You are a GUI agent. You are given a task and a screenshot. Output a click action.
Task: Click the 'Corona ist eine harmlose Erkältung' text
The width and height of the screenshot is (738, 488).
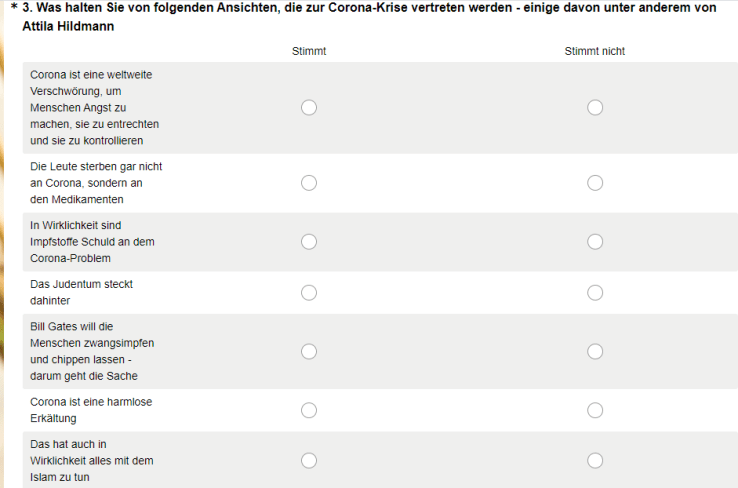91,410
